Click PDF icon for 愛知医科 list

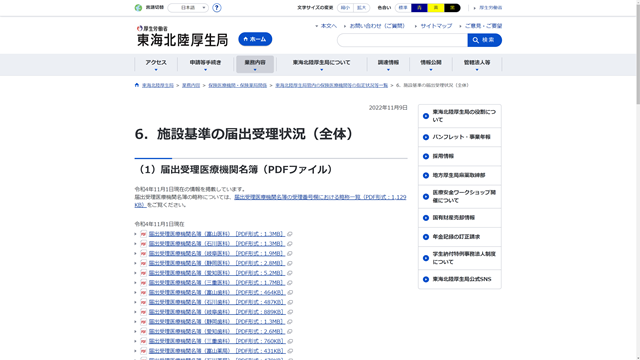pyautogui.click(x=143, y=273)
